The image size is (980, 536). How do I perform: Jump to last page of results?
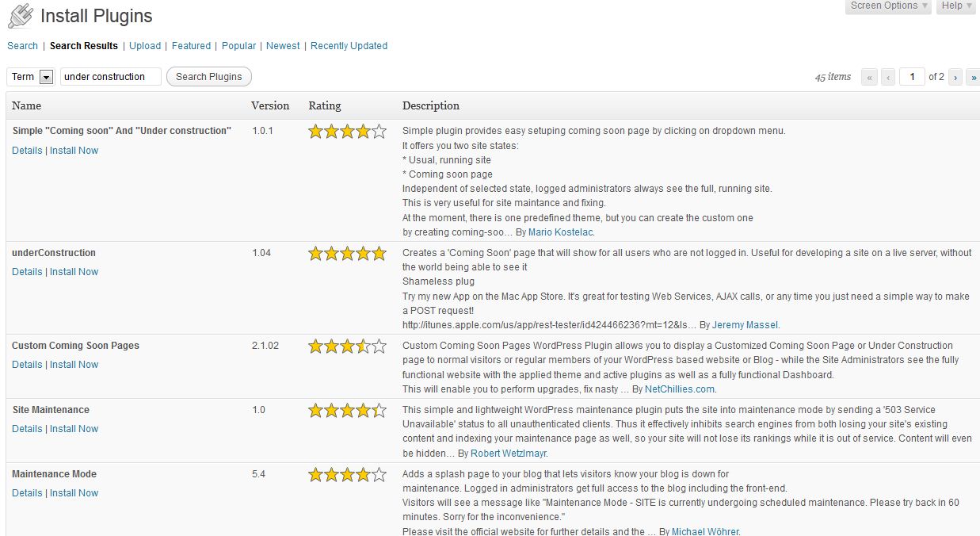[973, 77]
